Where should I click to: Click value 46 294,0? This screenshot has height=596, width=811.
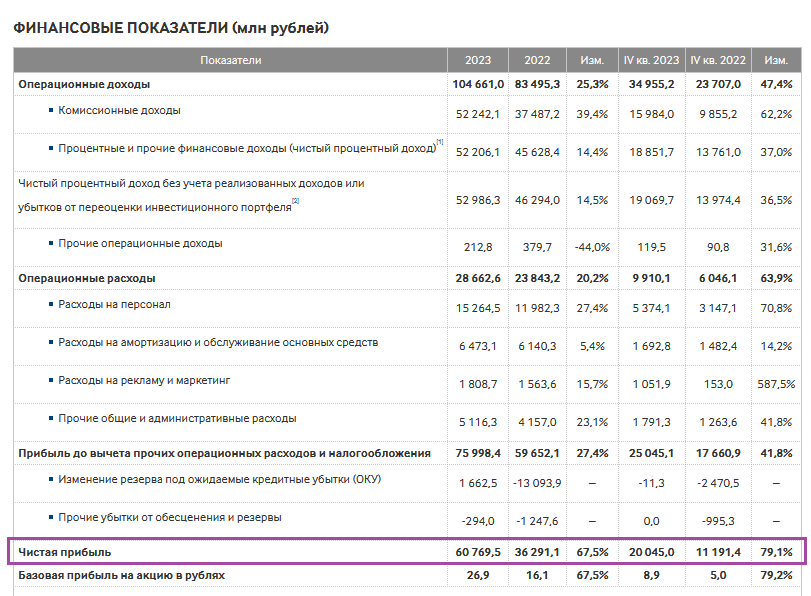[537, 200]
